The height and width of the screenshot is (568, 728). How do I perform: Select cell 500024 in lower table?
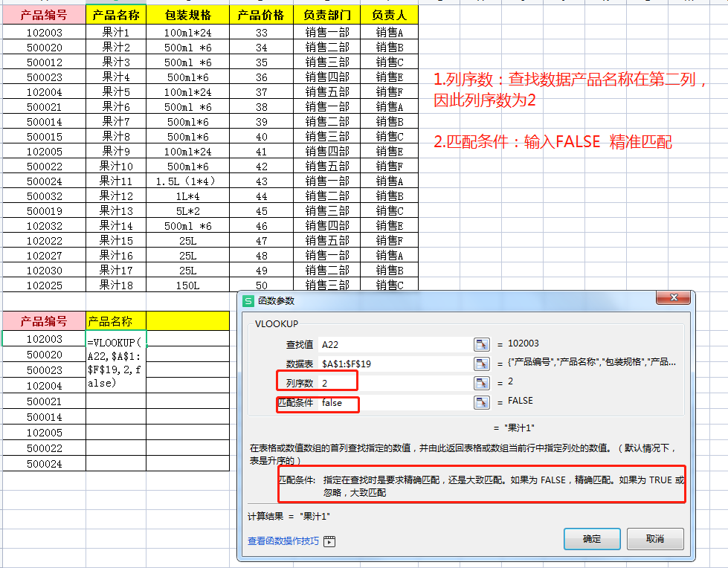point(44,464)
